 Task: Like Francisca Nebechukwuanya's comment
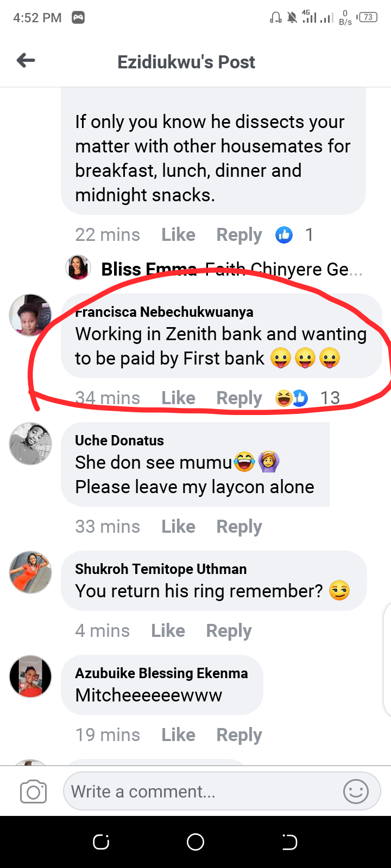coord(178,398)
